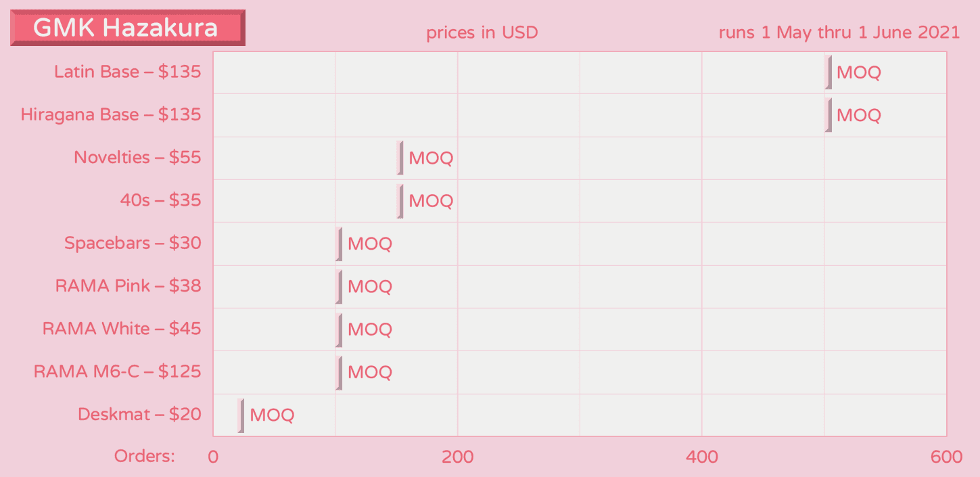Screen dimensions: 980x477
Task: Select the Hiragana Base – $135 label
Action: coord(111,114)
